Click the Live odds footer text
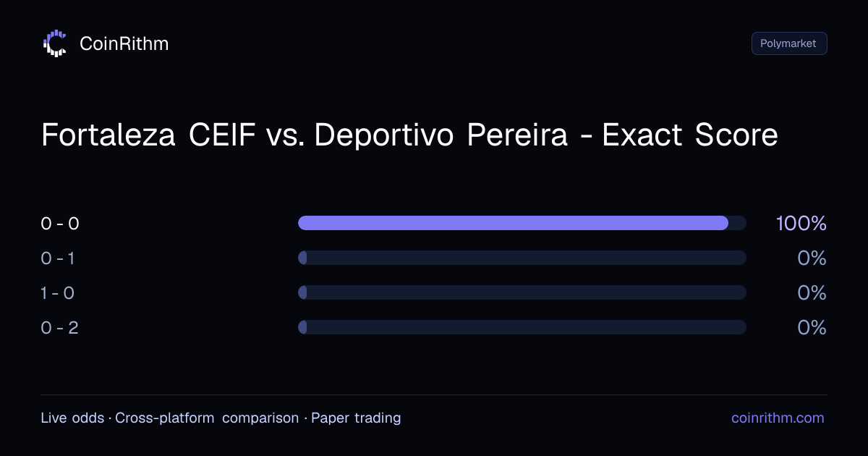The height and width of the screenshot is (456, 868). 72,418
